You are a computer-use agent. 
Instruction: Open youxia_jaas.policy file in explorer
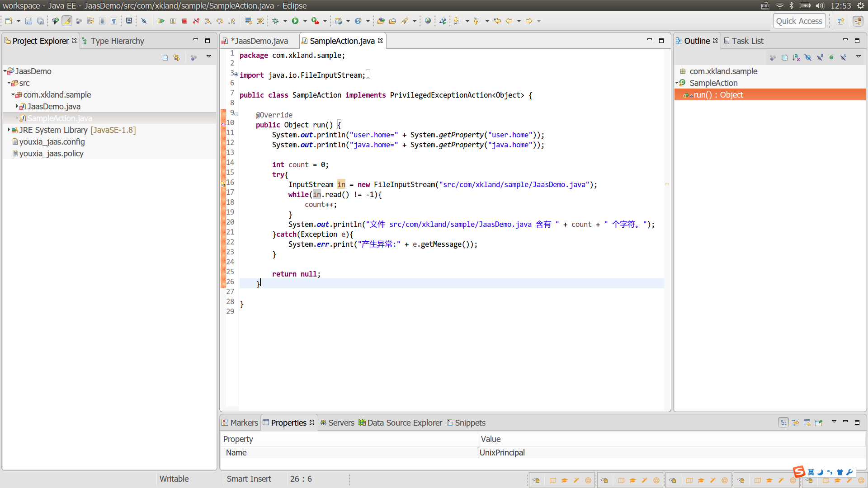[x=51, y=154]
